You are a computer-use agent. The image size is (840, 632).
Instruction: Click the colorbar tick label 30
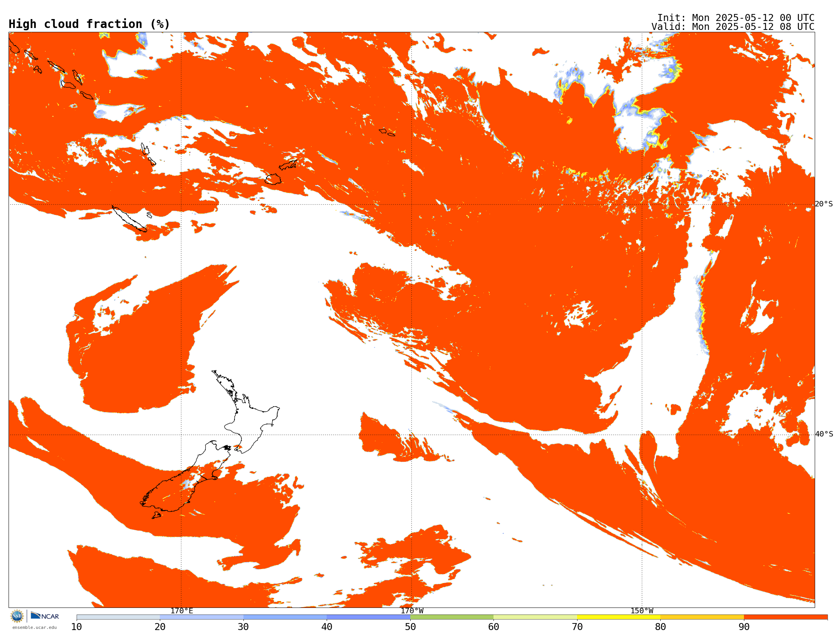[x=243, y=627]
